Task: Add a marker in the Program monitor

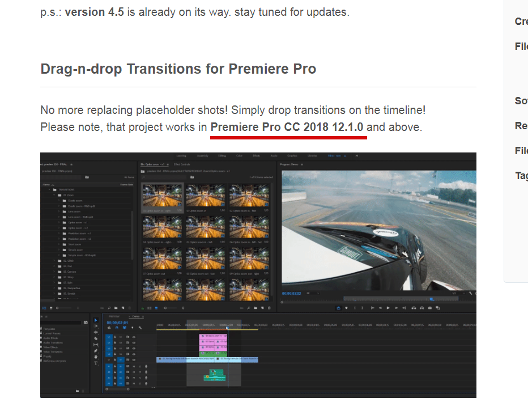Action: coord(346,308)
